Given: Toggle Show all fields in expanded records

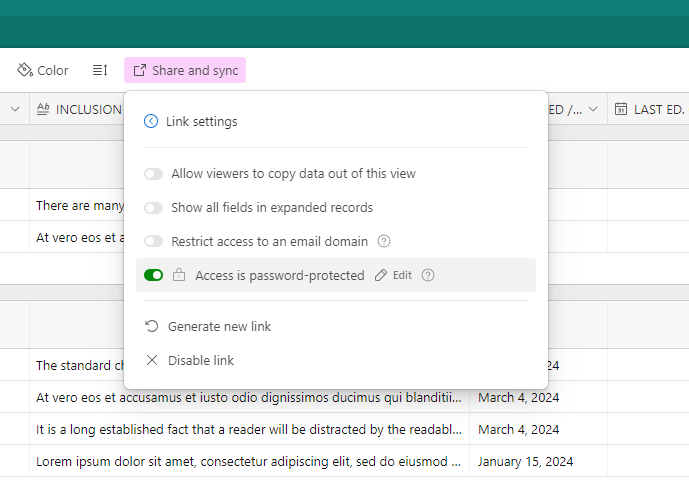Looking at the screenshot, I should [153, 208].
